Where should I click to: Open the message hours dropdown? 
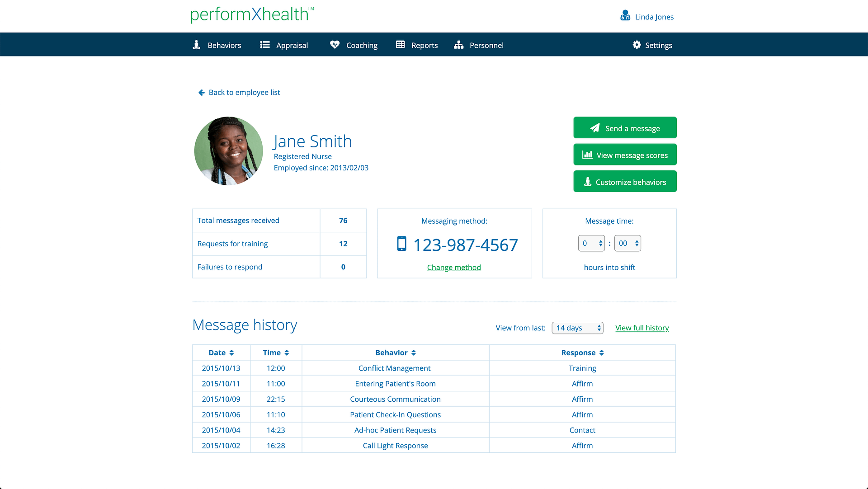[591, 243]
